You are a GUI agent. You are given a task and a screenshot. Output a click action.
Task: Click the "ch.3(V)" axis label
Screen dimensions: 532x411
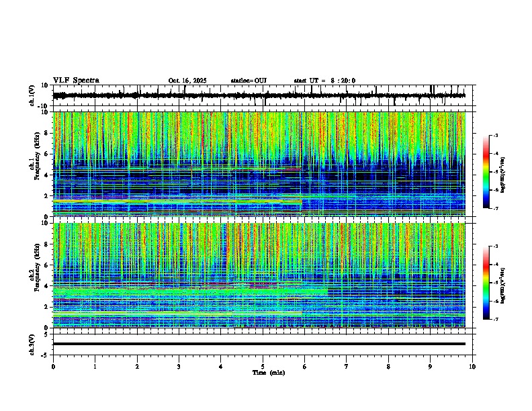32,345
